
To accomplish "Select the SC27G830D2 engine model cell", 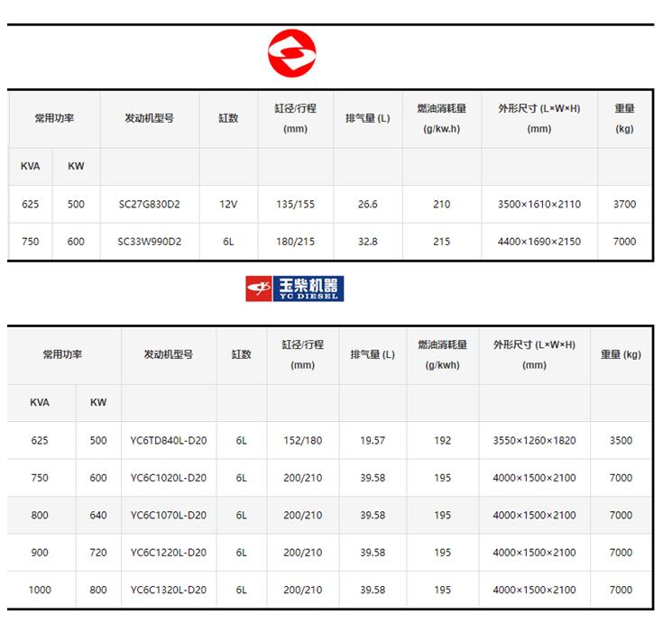I will pos(150,204).
